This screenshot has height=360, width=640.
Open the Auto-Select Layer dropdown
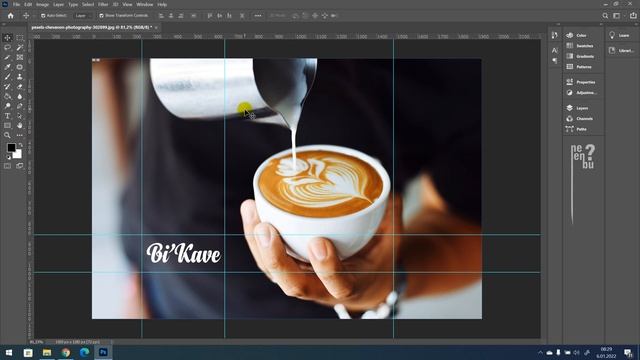83,16
